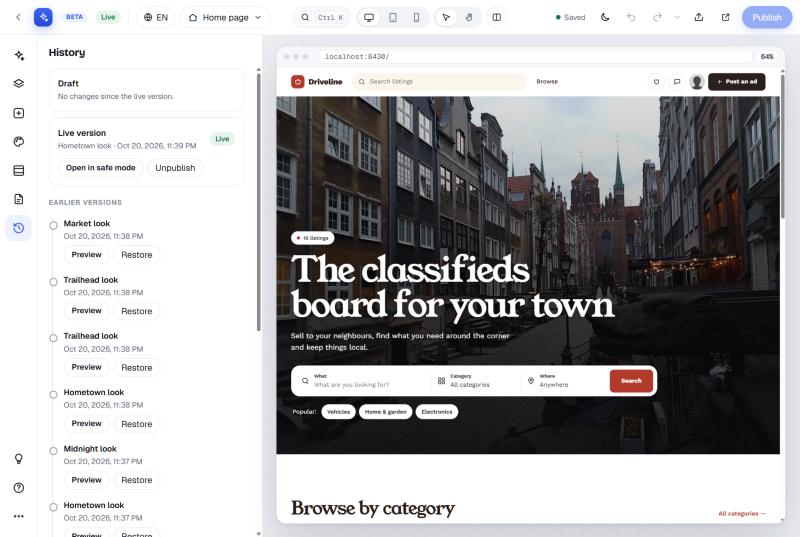Click the Post an ad button
Viewport: 800px width, 537px height.
[x=736, y=82]
